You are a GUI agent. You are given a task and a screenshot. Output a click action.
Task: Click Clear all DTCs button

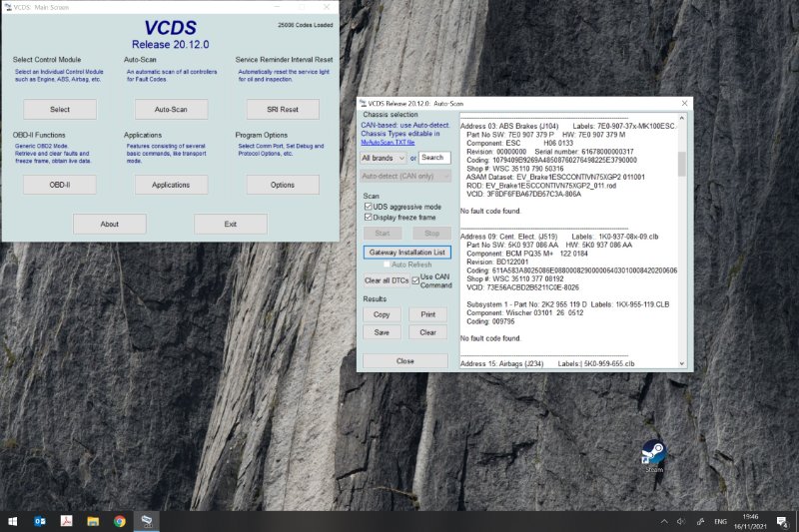[x=387, y=280]
